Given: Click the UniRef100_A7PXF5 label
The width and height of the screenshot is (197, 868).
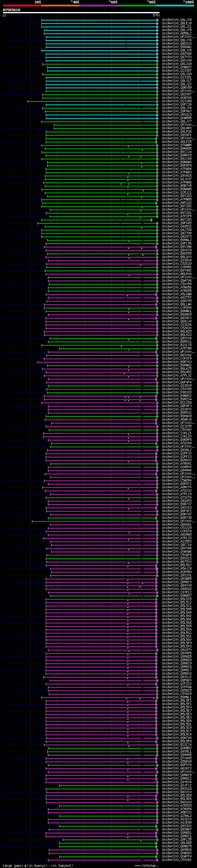Looking at the screenshot, I should pos(176,216).
